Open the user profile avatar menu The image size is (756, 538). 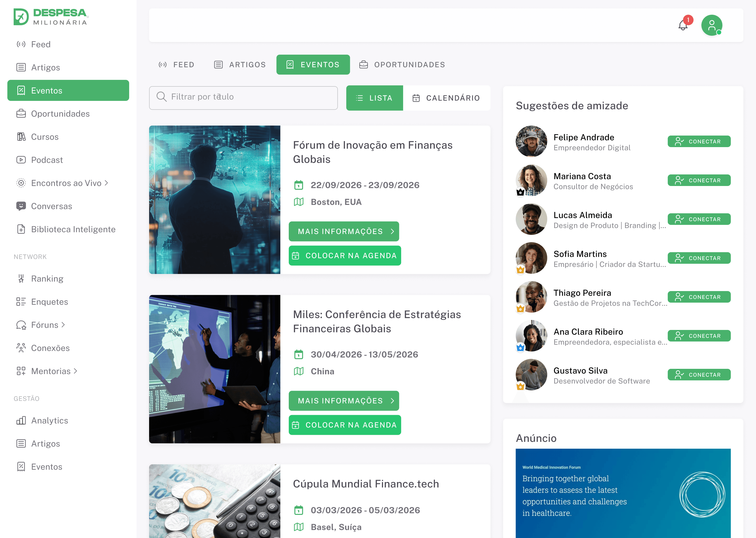[711, 25]
